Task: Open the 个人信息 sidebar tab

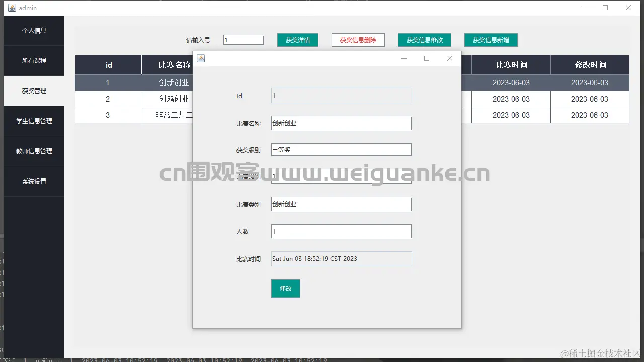Action: 34,31
